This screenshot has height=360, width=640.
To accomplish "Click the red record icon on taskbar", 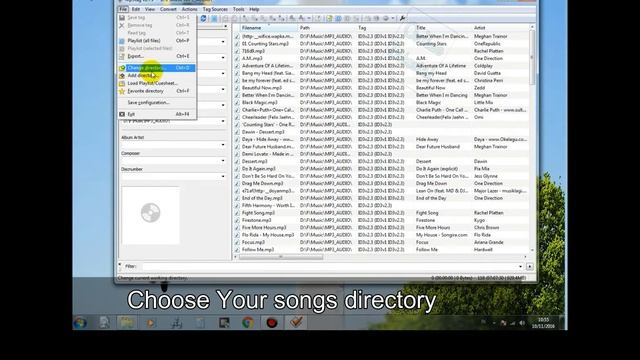I will click(272, 322).
